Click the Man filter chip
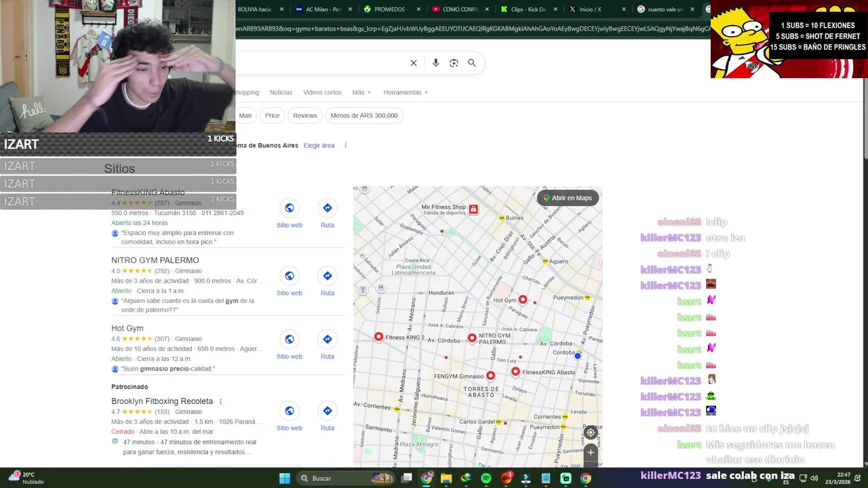This screenshot has height=488, width=868. (245, 115)
